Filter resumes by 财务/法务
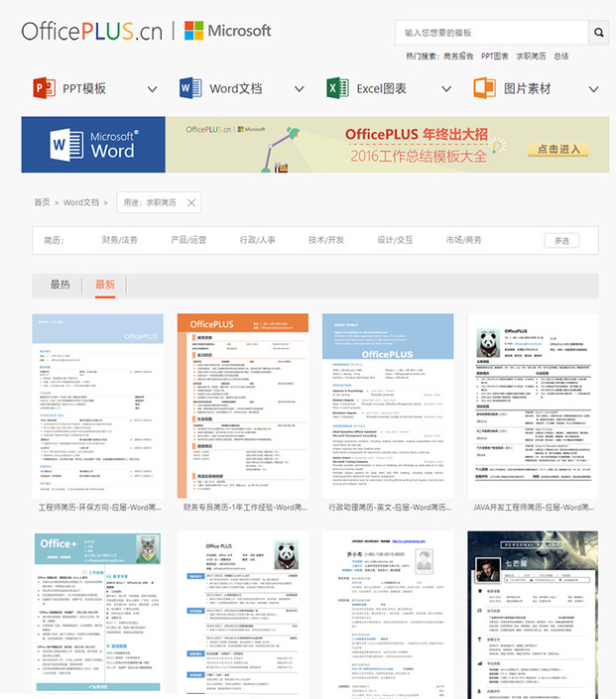616x699 pixels. [120, 240]
